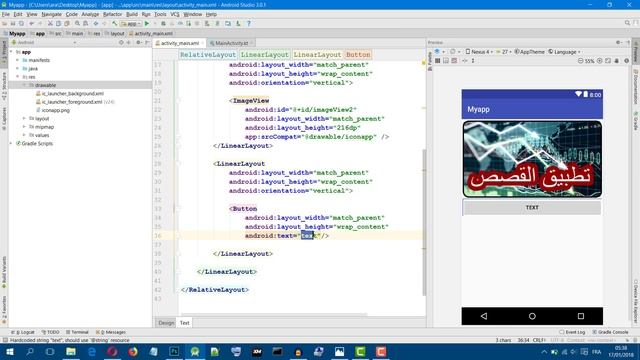Click the Make Project hammer icon

click(115, 24)
